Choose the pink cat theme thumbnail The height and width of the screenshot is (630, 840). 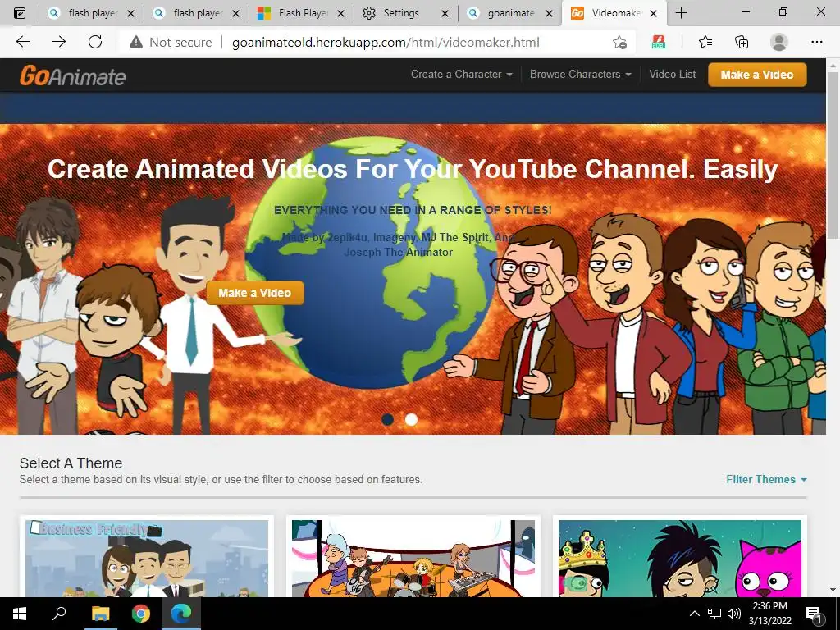(x=680, y=558)
